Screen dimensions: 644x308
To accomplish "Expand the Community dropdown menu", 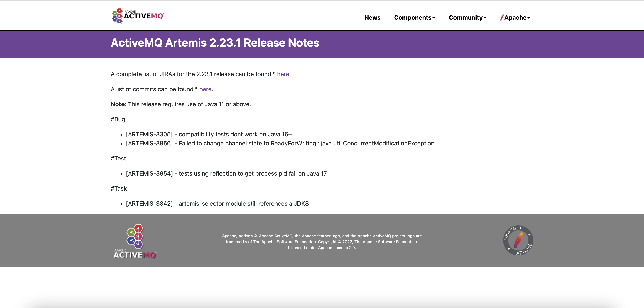I will pyautogui.click(x=466, y=18).
